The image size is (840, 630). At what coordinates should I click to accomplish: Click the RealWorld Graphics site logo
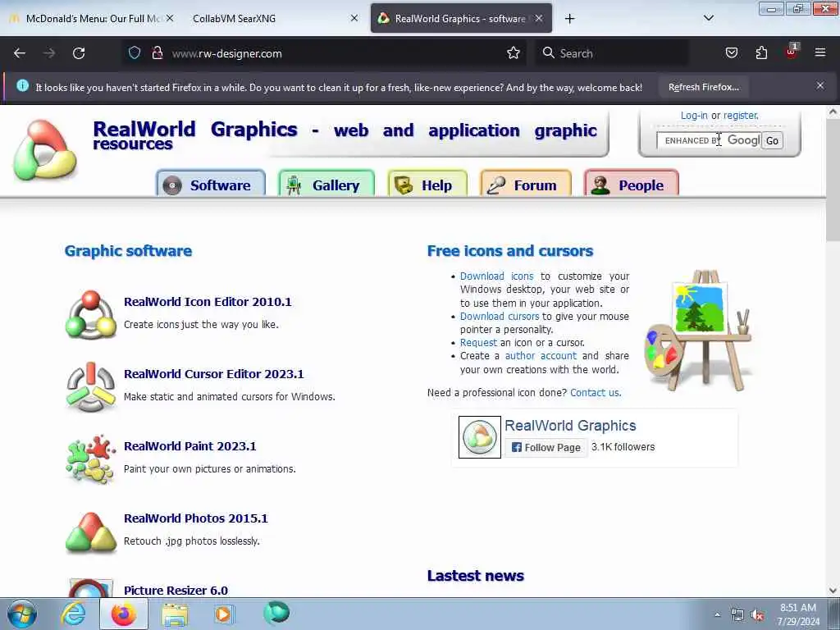click(45, 150)
